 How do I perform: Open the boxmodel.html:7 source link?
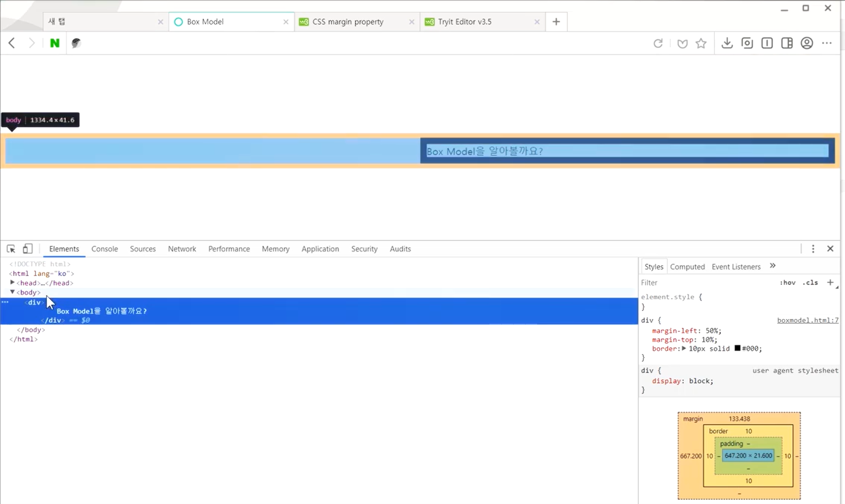[808, 320]
